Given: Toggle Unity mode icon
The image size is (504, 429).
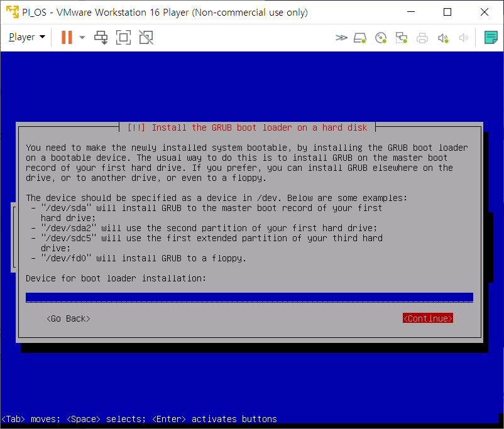Looking at the screenshot, I should click(x=146, y=38).
